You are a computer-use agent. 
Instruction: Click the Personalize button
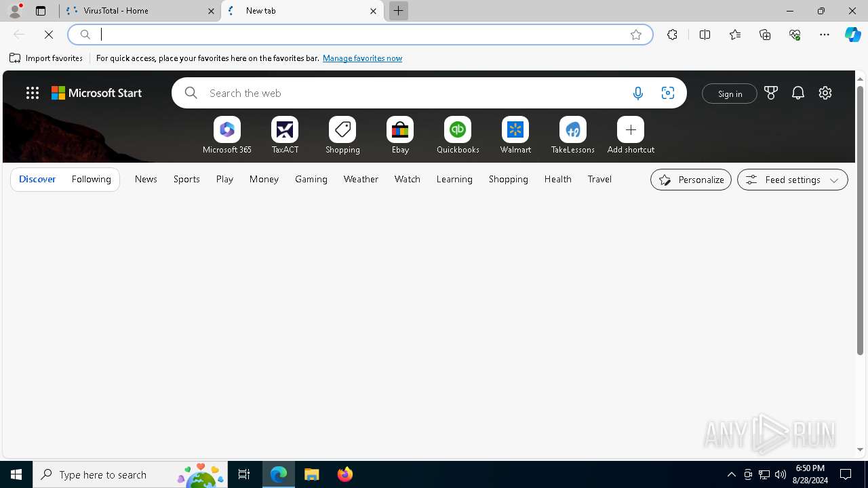[691, 180]
